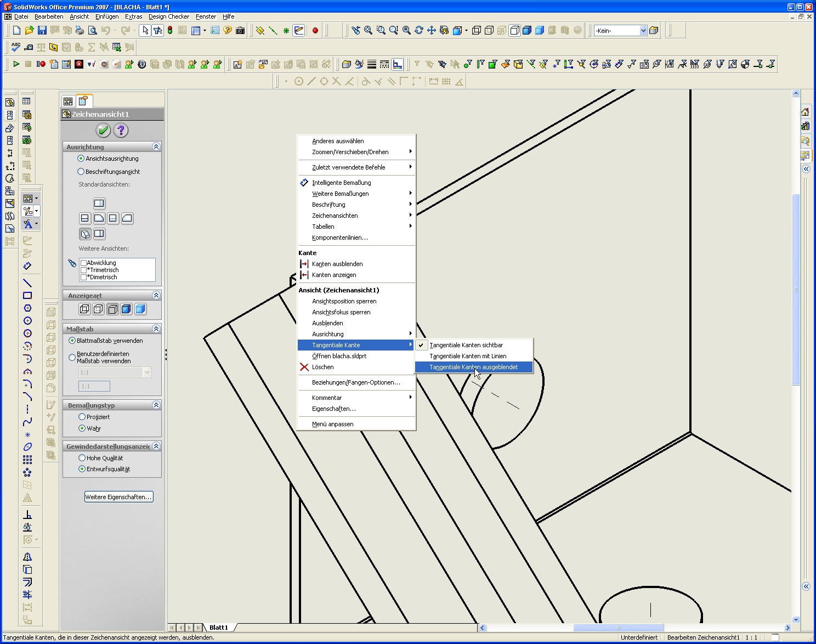Screen dimensions: 816x644
Task: Collapse the Anzeigeart section
Action: (156, 296)
